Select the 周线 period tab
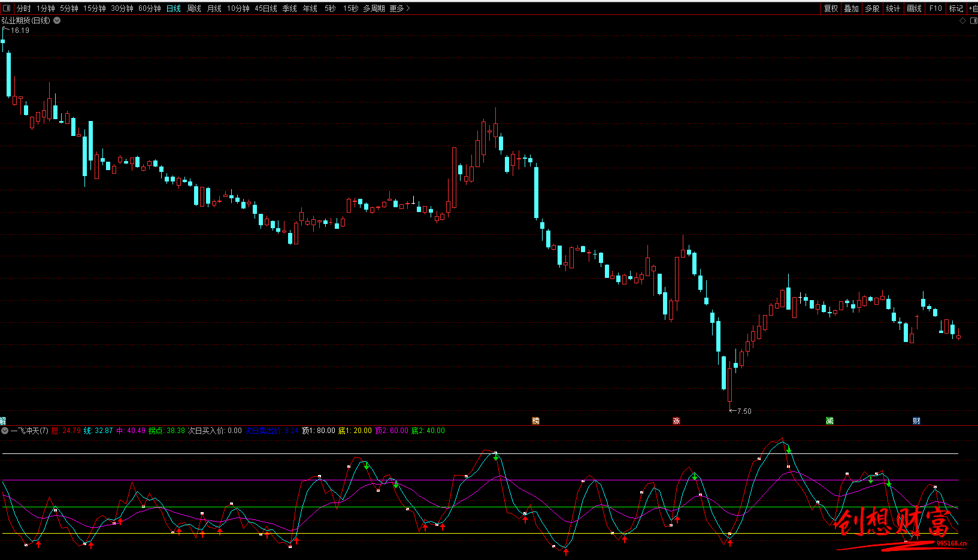 coord(194,8)
